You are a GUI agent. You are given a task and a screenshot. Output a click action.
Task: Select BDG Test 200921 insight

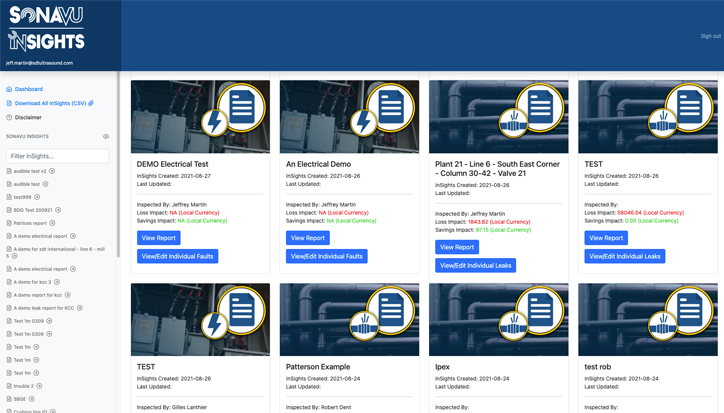pos(33,210)
